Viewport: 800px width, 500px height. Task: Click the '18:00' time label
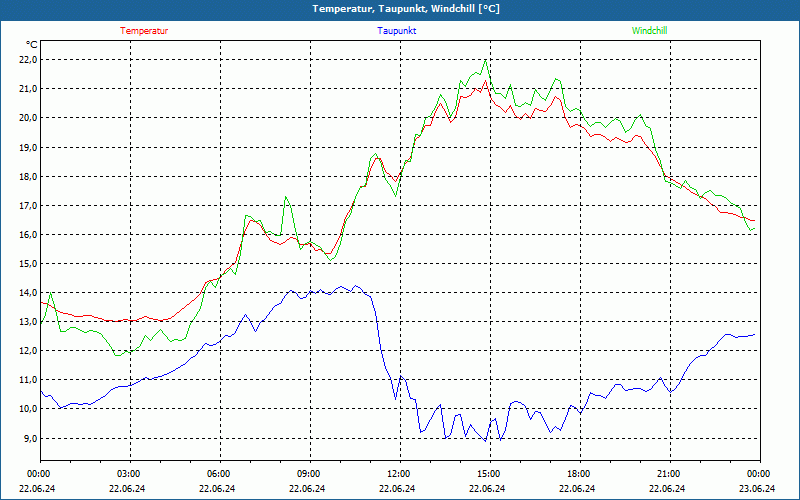(x=579, y=474)
